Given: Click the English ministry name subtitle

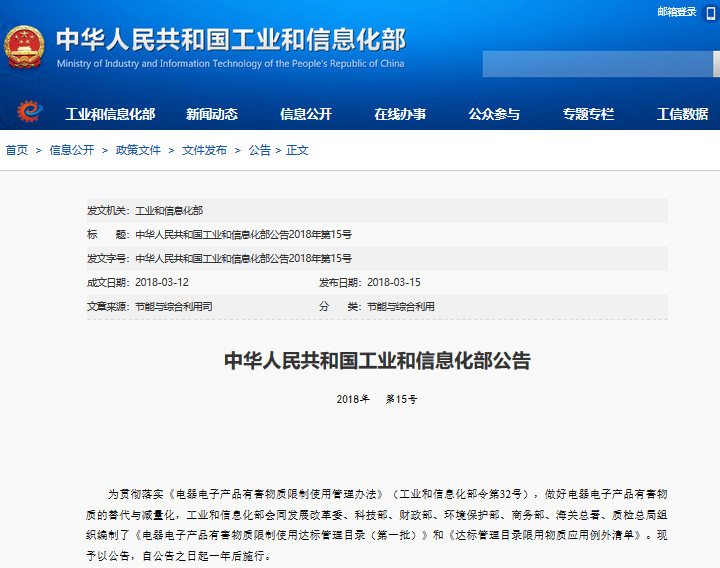Looking at the screenshot, I should tap(231, 63).
